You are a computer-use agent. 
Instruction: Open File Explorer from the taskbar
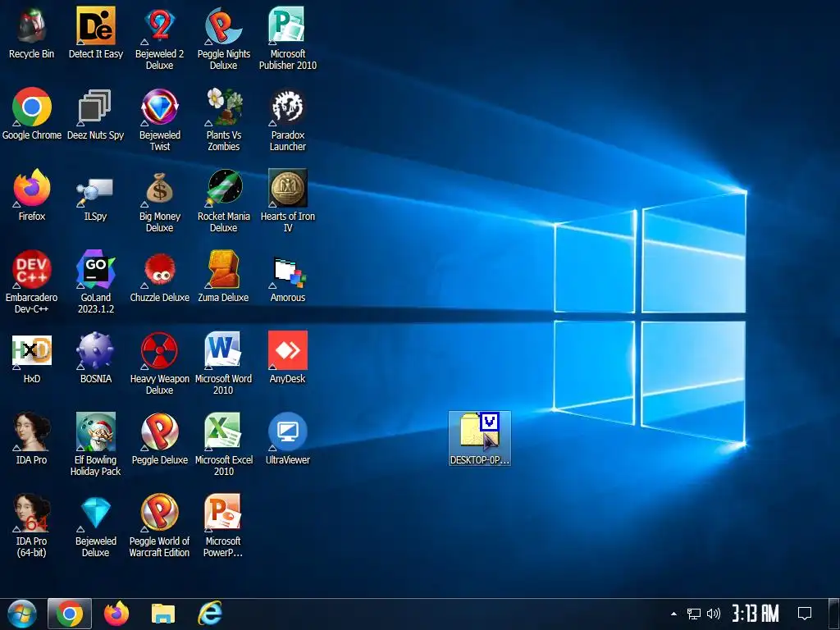coord(163,614)
